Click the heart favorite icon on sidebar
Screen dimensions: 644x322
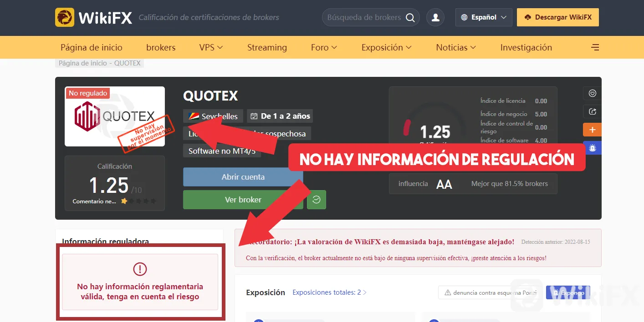592,93
